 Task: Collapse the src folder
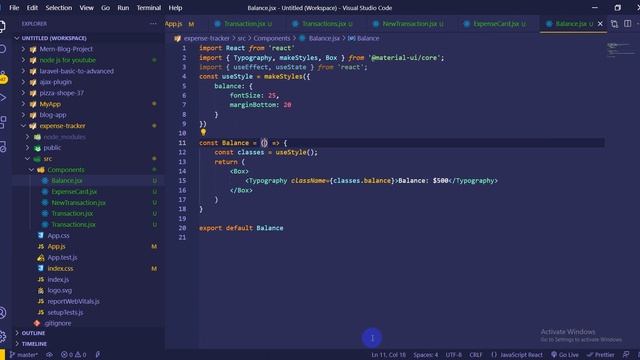(48, 159)
